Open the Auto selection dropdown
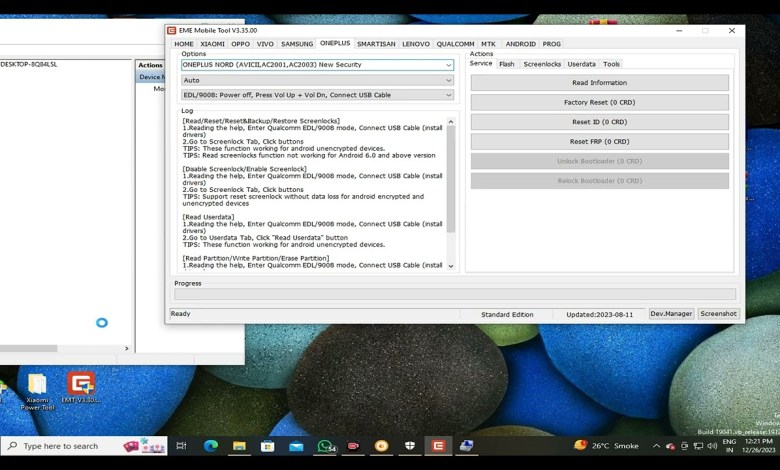Viewport: 780px width, 470px height. 448,80
